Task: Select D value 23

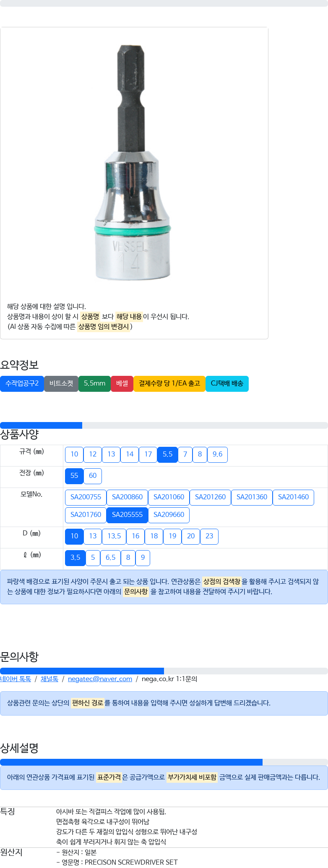Action: coord(209,536)
